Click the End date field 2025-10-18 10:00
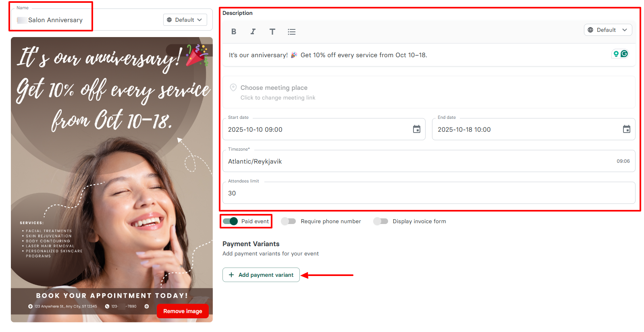The height and width of the screenshot is (332, 644). (x=534, y=129)
